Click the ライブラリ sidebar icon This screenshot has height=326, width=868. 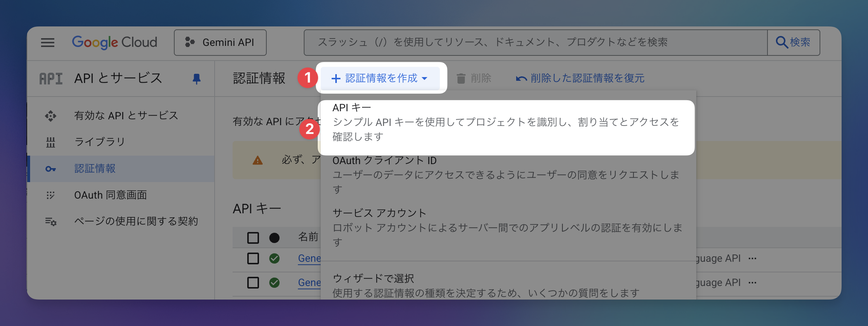[x=51, y=142]
